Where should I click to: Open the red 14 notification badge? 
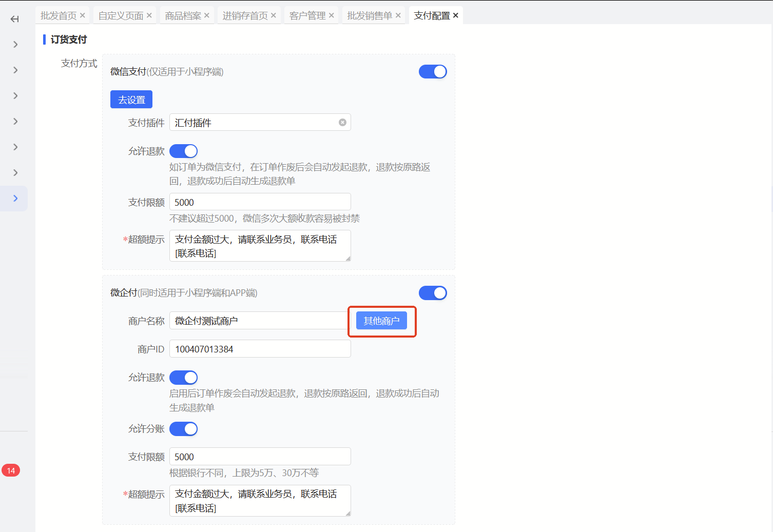(x=11, y=470)
